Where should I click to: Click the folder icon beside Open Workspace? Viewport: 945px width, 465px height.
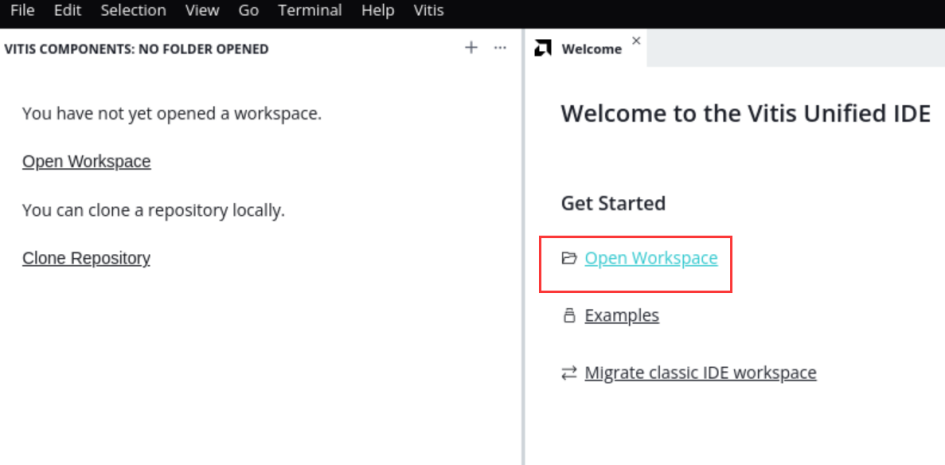point(569,258)
